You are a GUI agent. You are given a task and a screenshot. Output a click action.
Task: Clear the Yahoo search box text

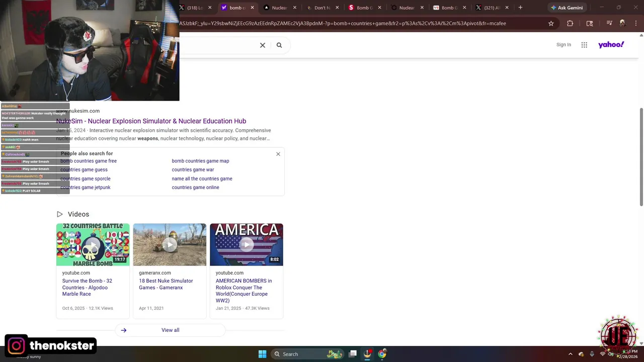tap(262, 45)
